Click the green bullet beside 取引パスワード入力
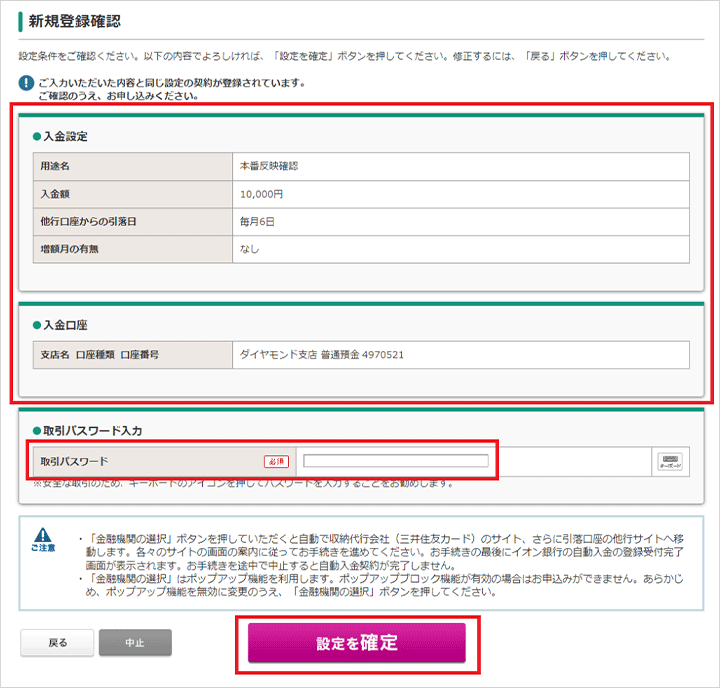 pyautogui.click(x=37, y=431)
